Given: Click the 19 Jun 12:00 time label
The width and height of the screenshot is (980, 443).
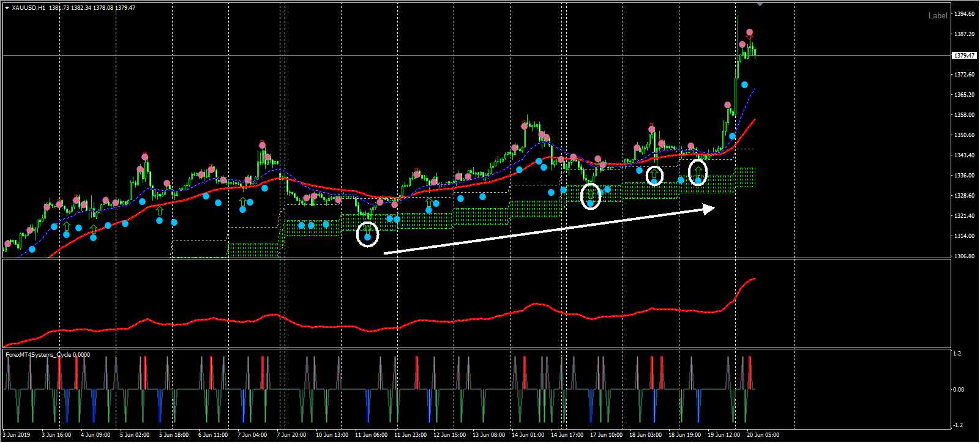Looking at the screenshot, I should click(x=724, y=435).
